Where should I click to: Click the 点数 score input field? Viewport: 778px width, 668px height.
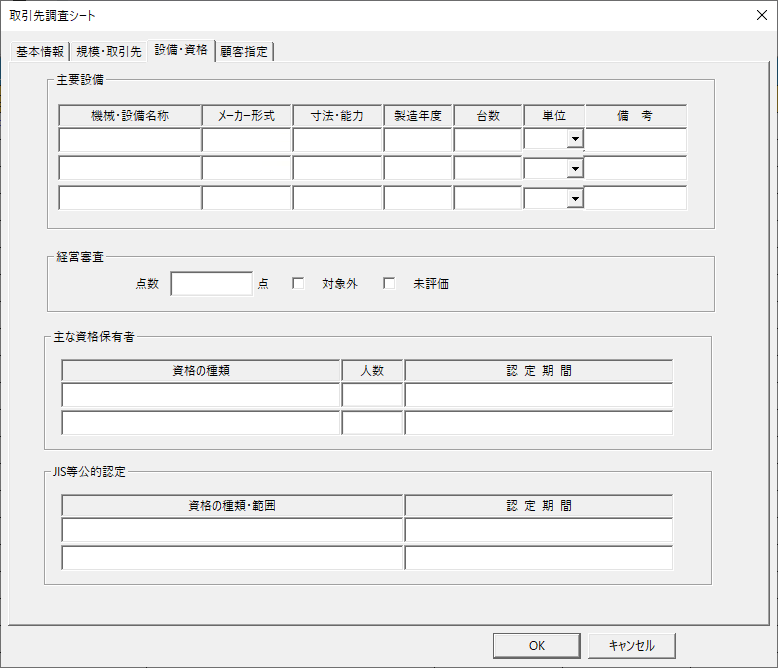click(x=211, y=284)
